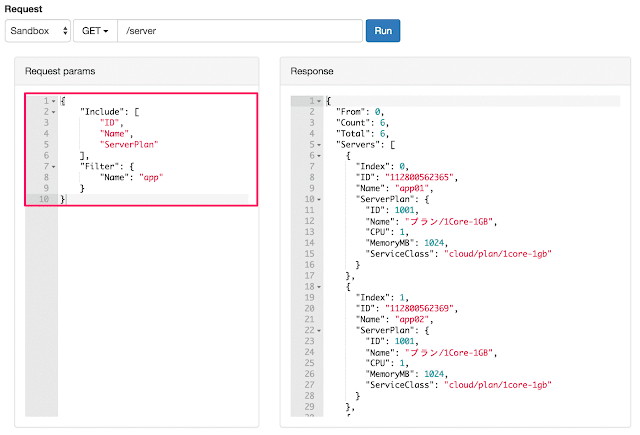This screenshot has height=435, width=640.
Task: Collapse fold arrow on request line 1
Action: [53, 101]
